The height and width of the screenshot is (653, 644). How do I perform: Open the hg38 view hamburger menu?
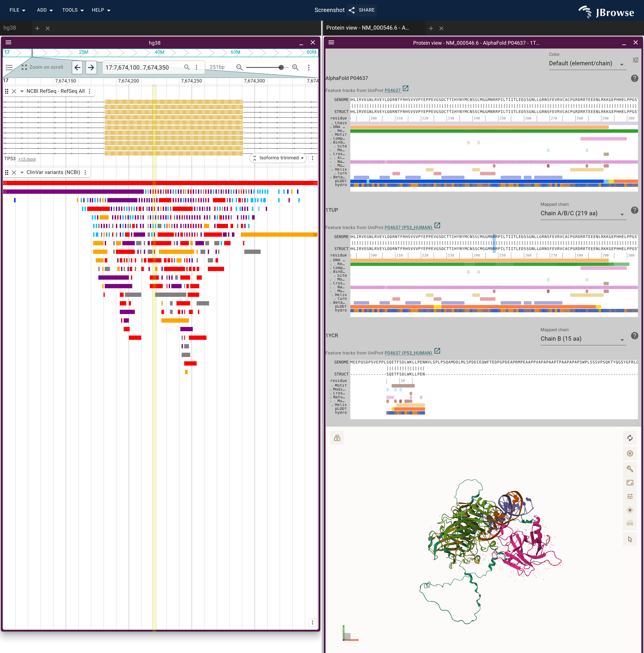click(x=8, y=43)
